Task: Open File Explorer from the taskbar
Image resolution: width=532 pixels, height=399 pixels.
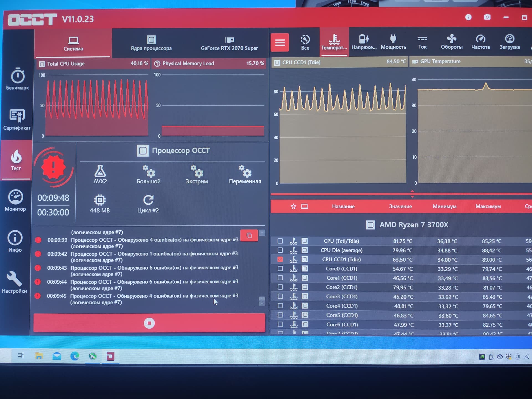Action: click(39, 356)
